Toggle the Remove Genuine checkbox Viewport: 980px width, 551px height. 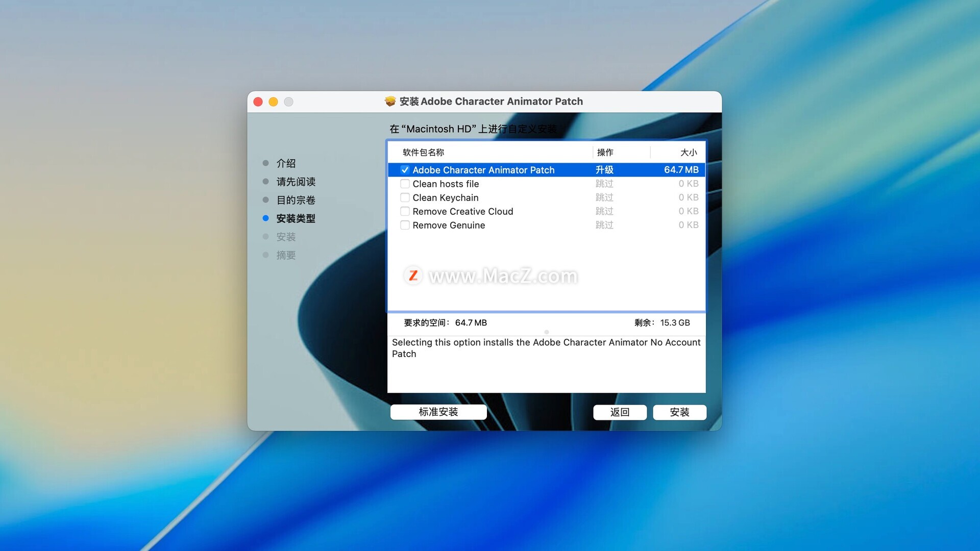405,225
